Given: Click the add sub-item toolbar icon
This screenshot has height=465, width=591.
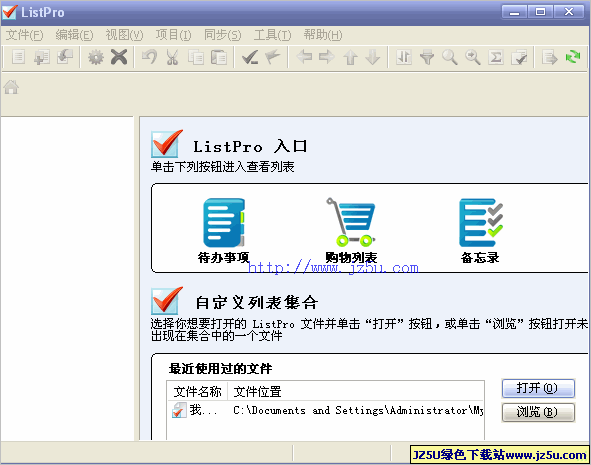Looking at the screenshot, I should (65, 57).
